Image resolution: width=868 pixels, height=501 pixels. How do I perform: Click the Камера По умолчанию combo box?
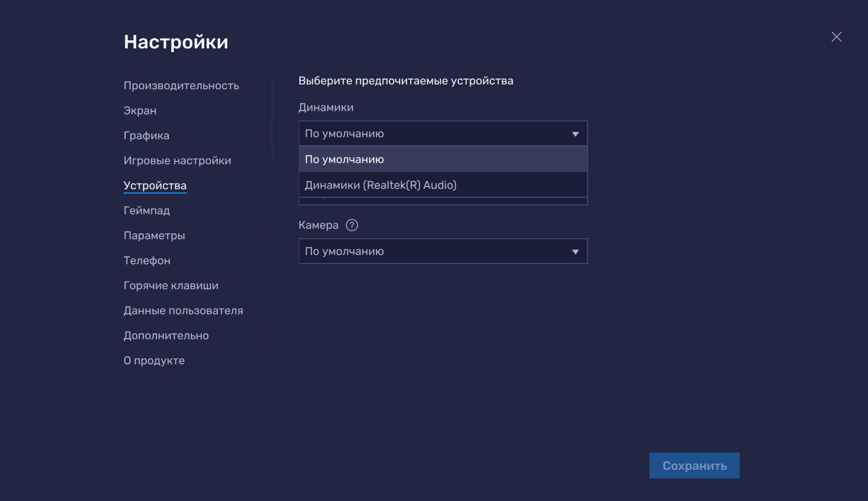click(x=443, y=251)
